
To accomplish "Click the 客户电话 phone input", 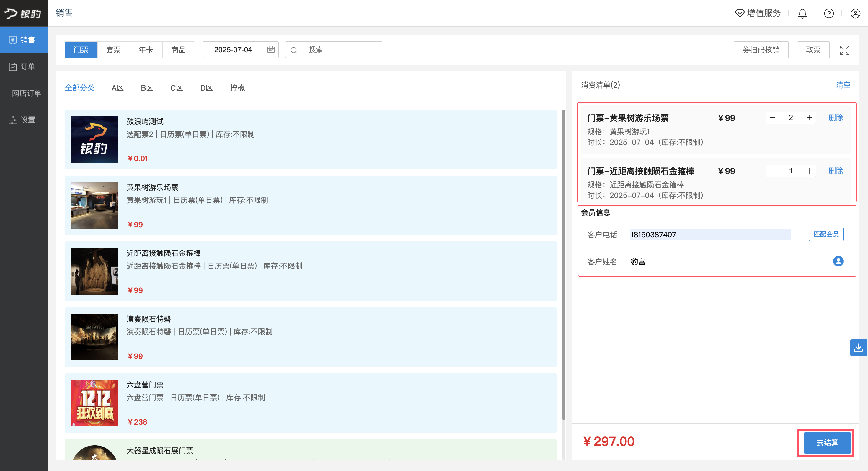I will pos(710,235).
